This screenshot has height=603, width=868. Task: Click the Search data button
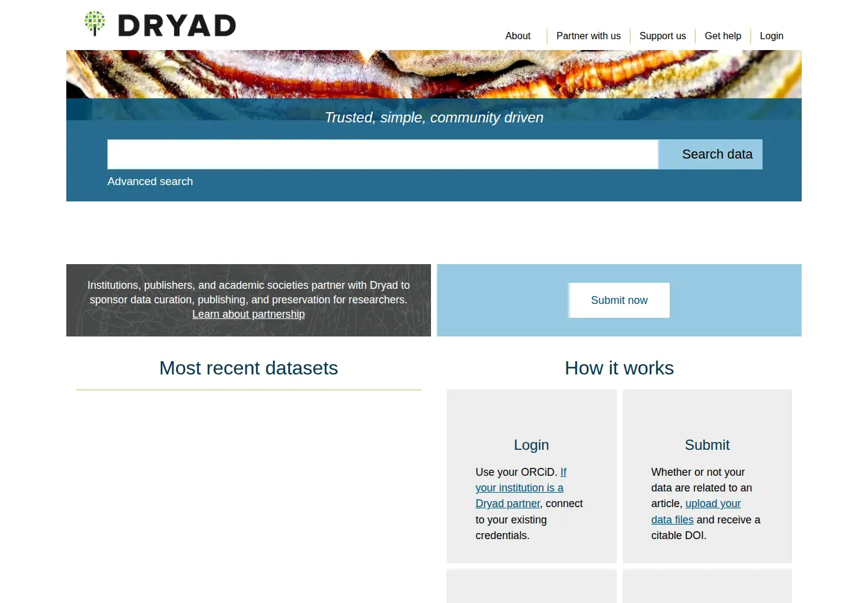(x=711, y=154)
